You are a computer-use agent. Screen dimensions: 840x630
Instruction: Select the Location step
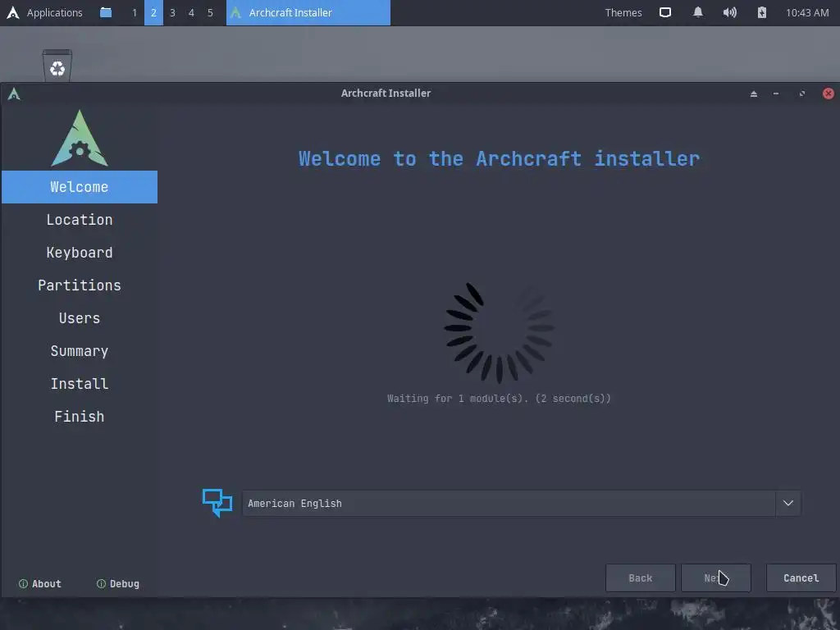pyautogui.click(x=80, y=220)
